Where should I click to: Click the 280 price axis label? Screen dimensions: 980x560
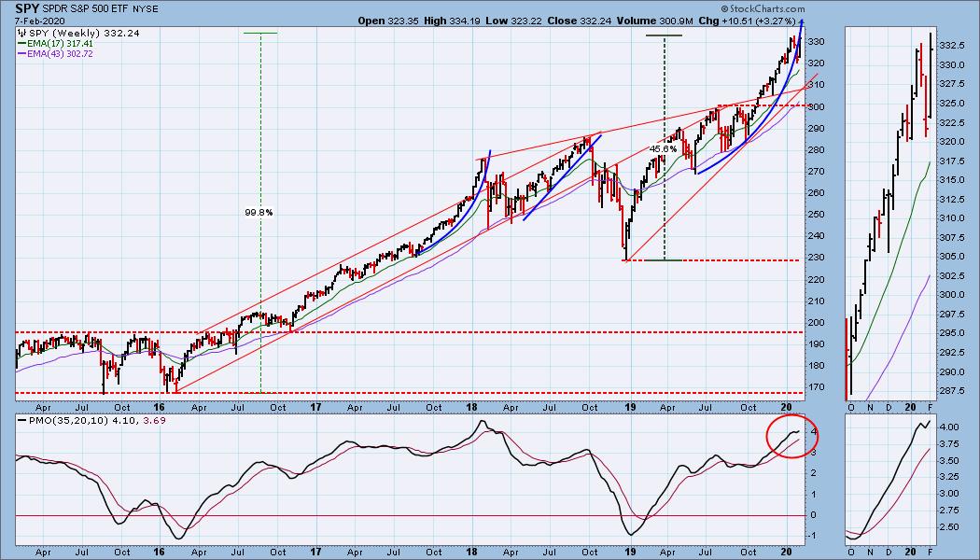point(815,150)
